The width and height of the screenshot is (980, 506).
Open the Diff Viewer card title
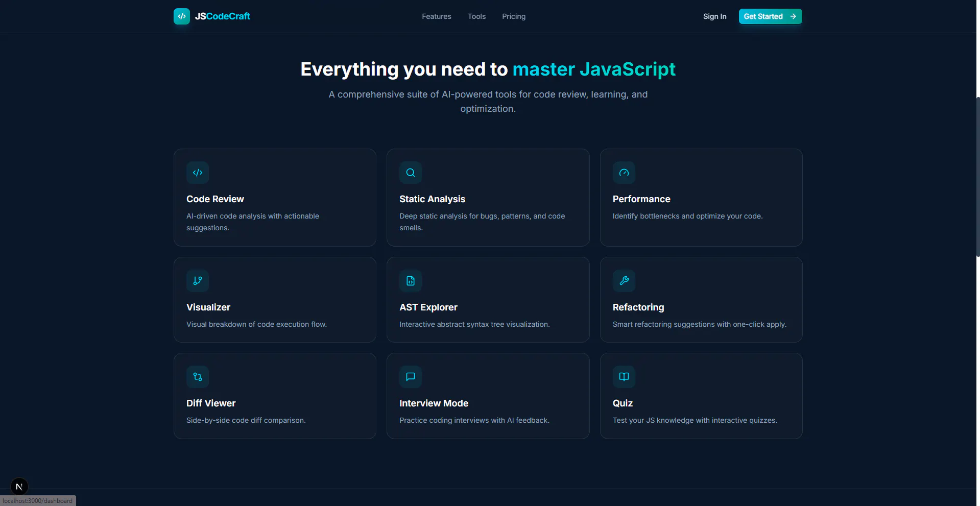(x=211, y=403)
